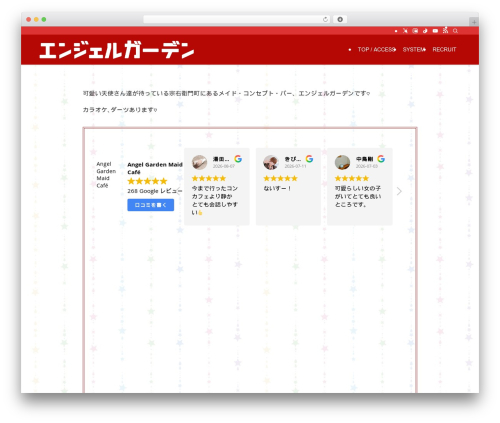Open the Angel Garden Maid Café title link
This screenshot has width=500, height=423.
point(155,168)
